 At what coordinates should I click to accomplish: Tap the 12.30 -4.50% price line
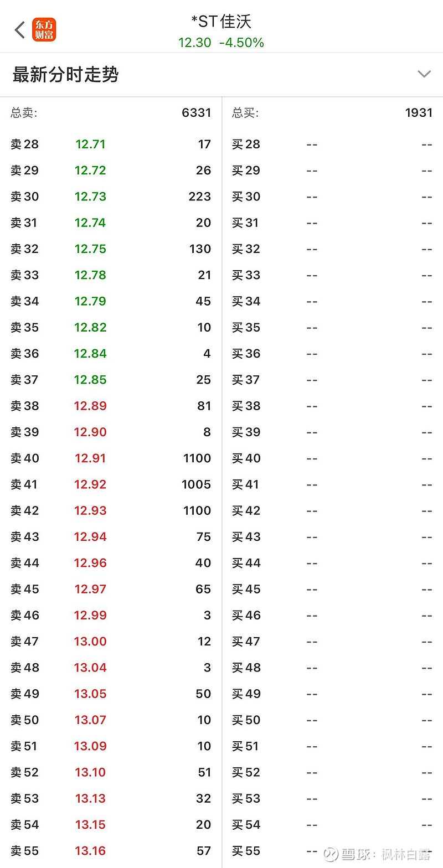(221, 43)
